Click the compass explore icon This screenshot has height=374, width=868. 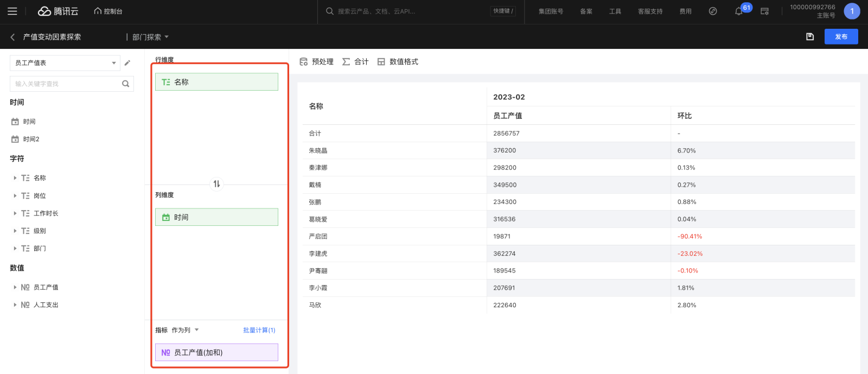pyautogui.click(x=713, y=11)
